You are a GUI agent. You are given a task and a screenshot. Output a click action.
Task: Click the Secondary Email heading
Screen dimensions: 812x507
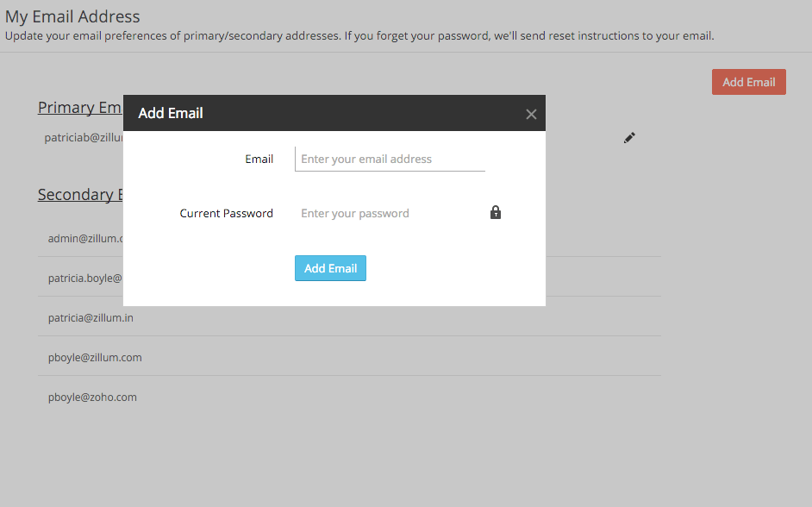pos(77,195)
